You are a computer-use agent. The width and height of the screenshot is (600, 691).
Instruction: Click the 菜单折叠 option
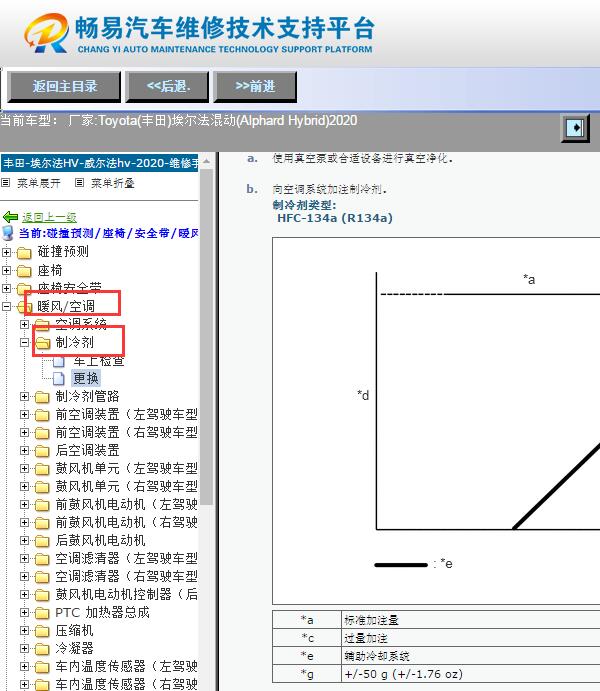point(112,183)
